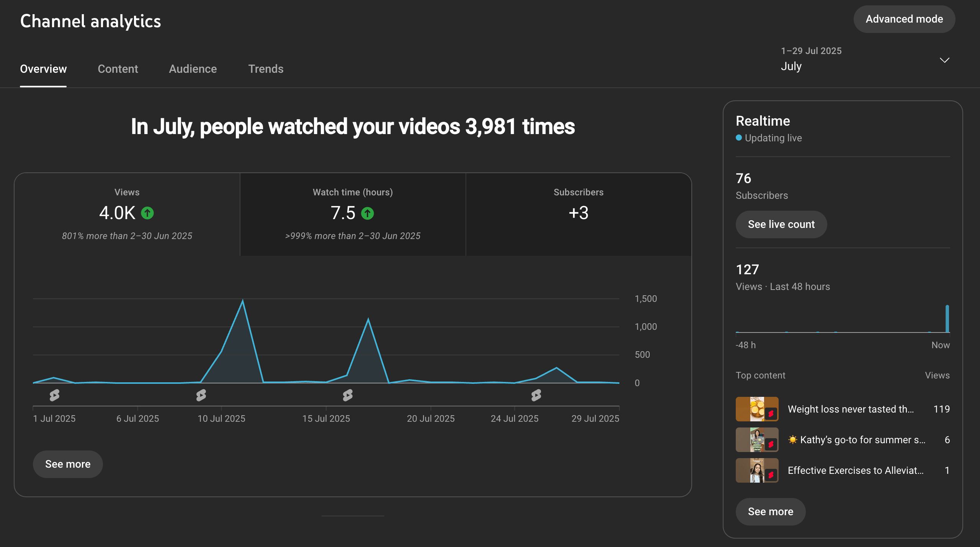Select the Watch time (hours) metric card
980x547 pixels.
tap(353, 214)
